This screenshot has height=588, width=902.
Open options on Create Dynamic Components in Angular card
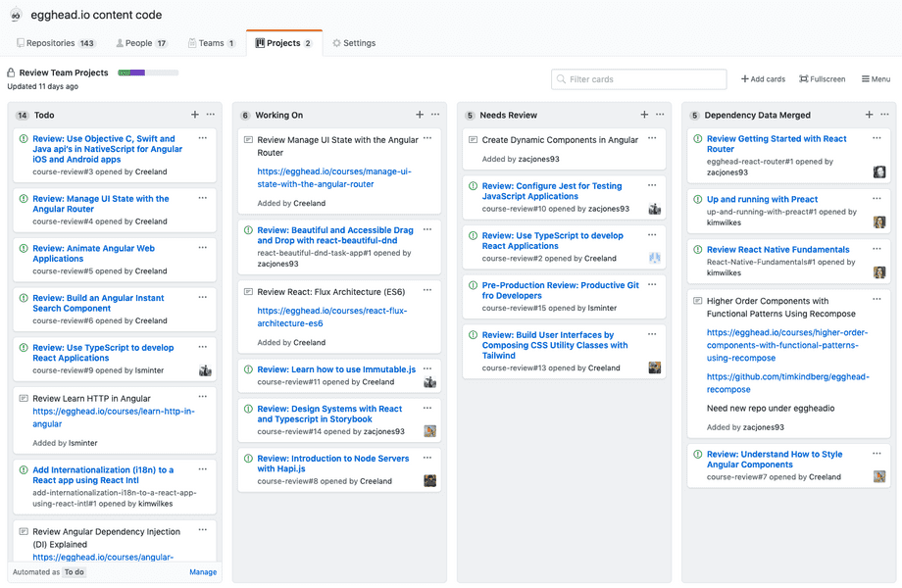tap(651, 140)
